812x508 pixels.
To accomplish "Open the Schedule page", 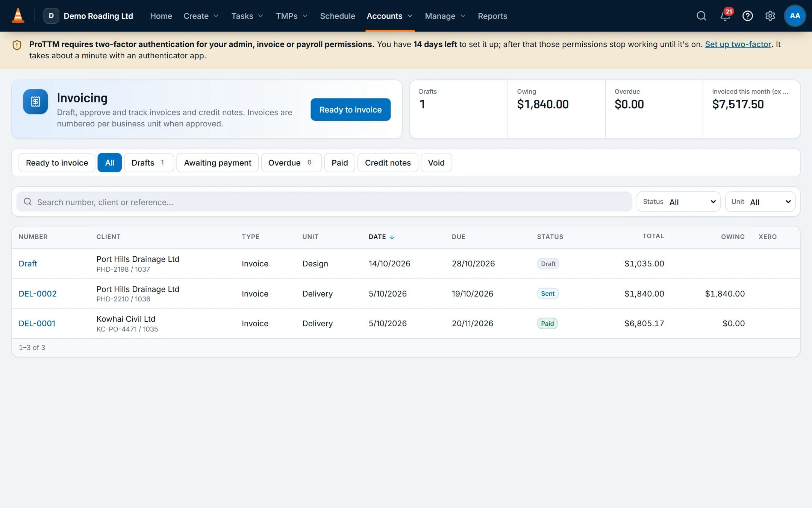I will point(337,16).
